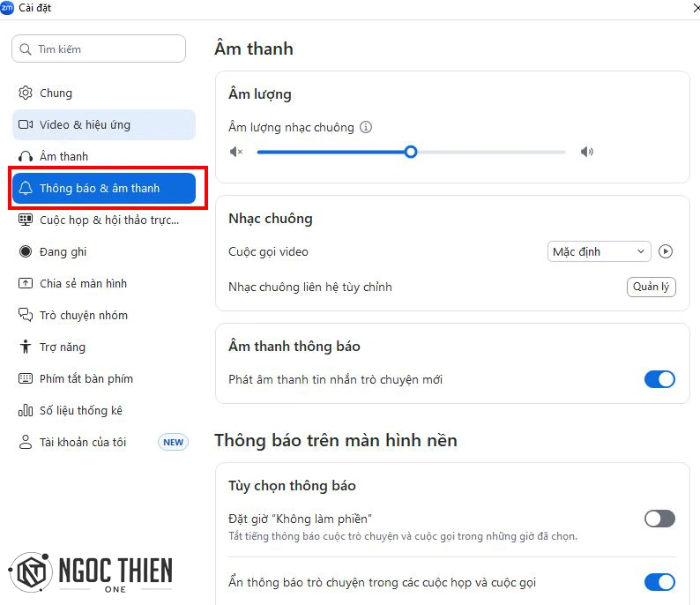Toggle Ẩn thông báo trò chuyện trong các cuộc họp
The image size is (700, 605).
click(659, 582)
